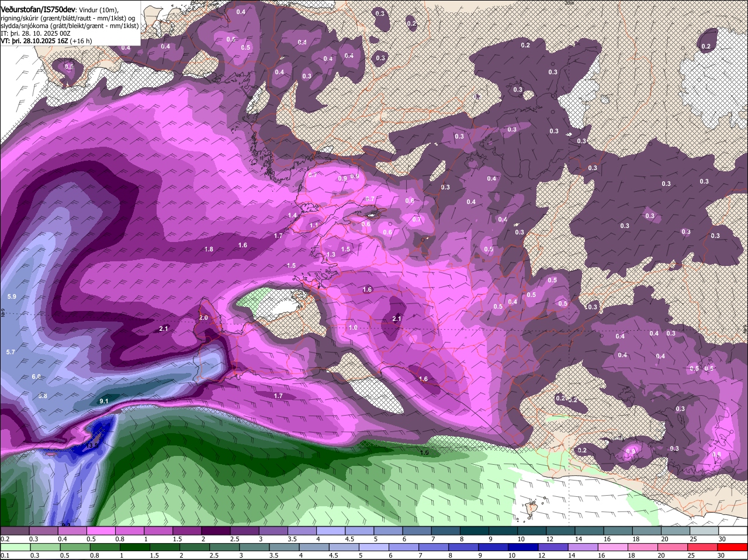Click the Veðurstofan/IS750dev title text

coord(38,10)
